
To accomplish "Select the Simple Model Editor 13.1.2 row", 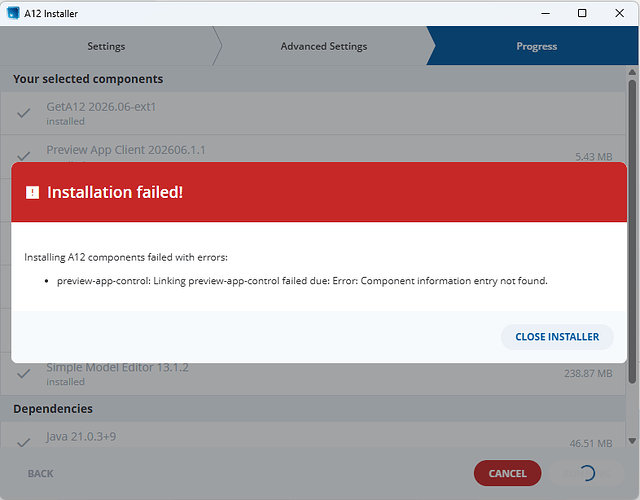I will pyautogui.click(x=313, y=373).
